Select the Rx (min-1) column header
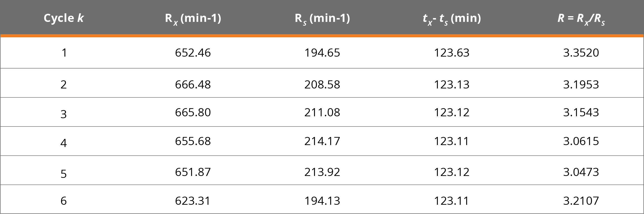The image size is (644, 214). pos(193,18)
